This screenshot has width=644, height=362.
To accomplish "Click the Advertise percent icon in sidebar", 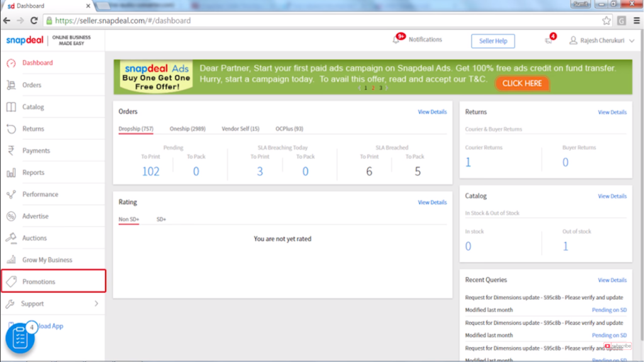I will click(x=11, y=216).
